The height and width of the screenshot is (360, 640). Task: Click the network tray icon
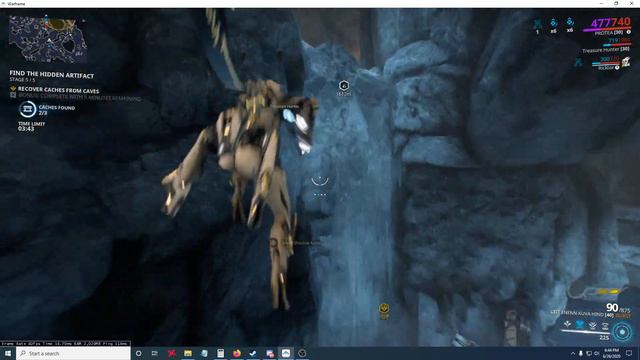click(x=589, y=353)
